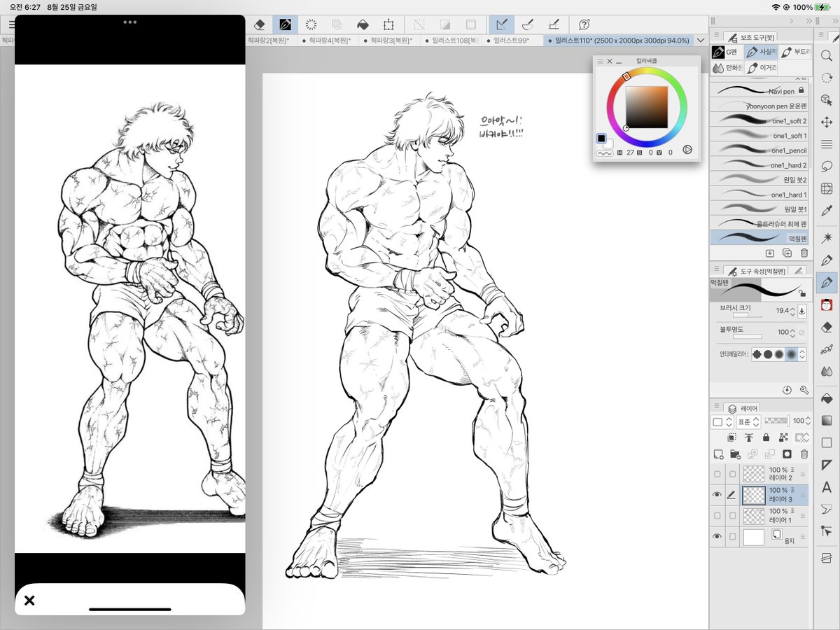840x630 pixels.
Task: Open the sub tool detail wrench icon
Action: 804,389
